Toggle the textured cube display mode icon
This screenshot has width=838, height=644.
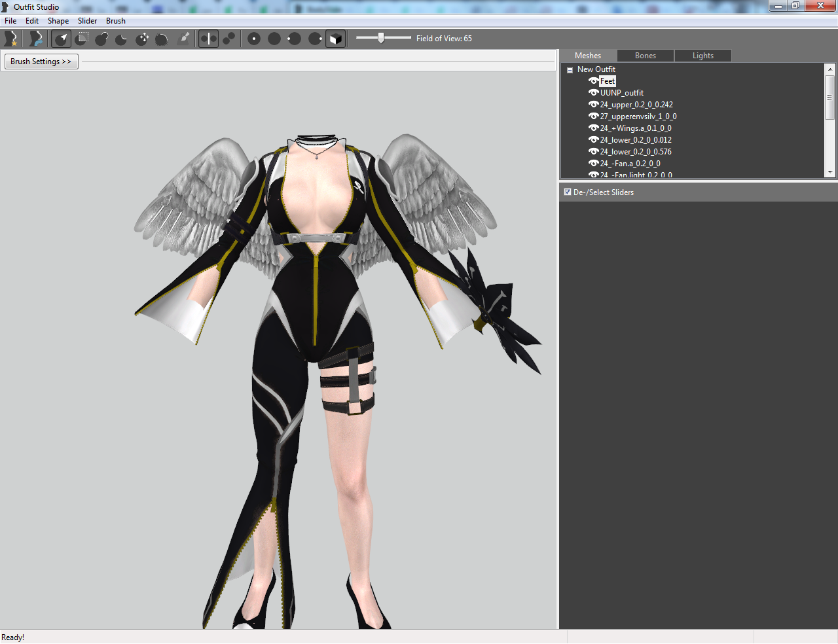(x=335, y=39)
